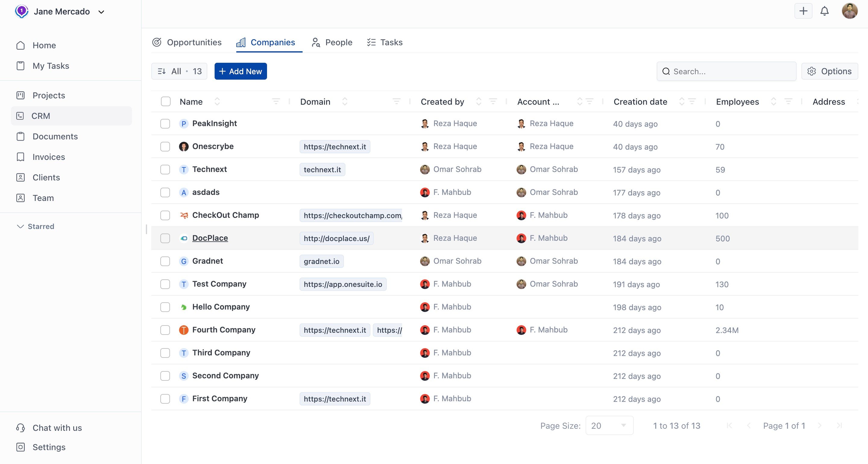Click the Creation date filter icon
Image resolution: width=868 pixels, height=464 pixels.
pos(692,101)
